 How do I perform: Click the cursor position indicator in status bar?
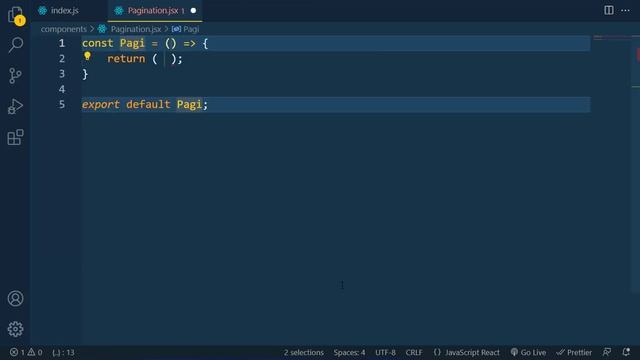click(x=63, y=352)
